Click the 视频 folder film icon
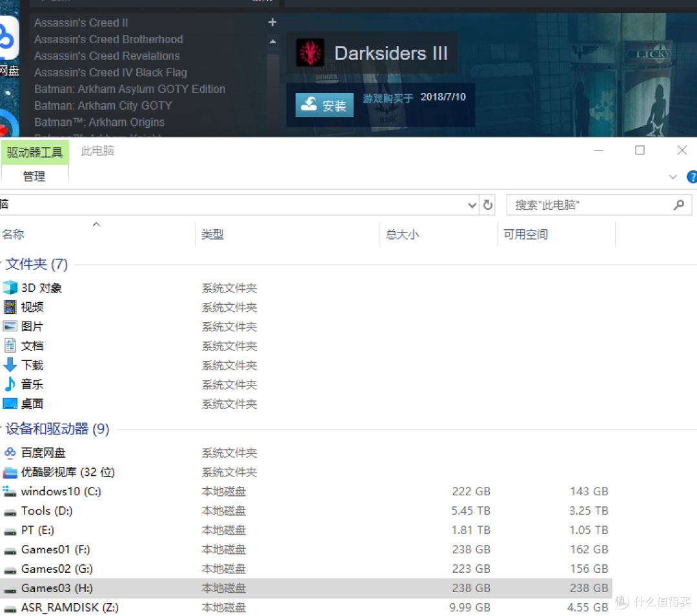Screen dimensions: 697x616 (10, 307)
